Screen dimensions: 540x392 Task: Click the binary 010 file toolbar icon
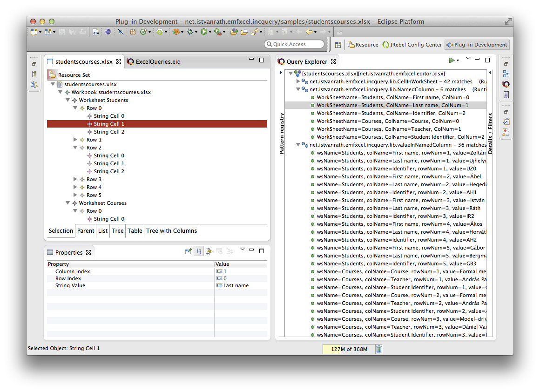coord(96,32)
